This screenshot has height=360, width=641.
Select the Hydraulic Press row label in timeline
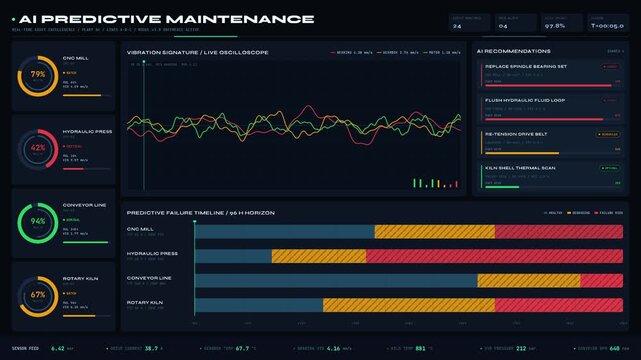pyautogui.click(x=152, y=253)
